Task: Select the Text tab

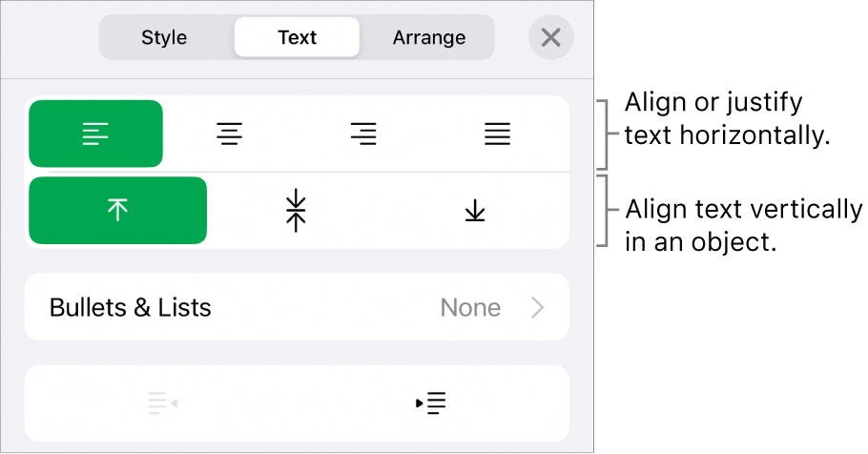Action: coord(297,38)
